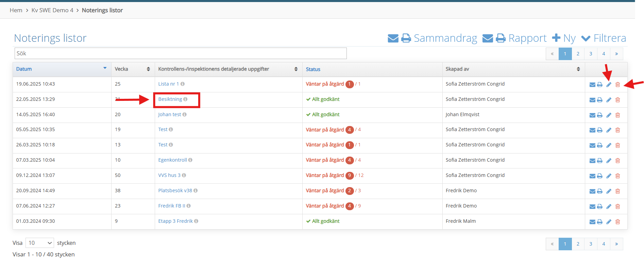Image resolution: width=644 pixels, height=271 pixels.
Task: Go to page 4 in bottom pagination
Action: pos(604,244)
